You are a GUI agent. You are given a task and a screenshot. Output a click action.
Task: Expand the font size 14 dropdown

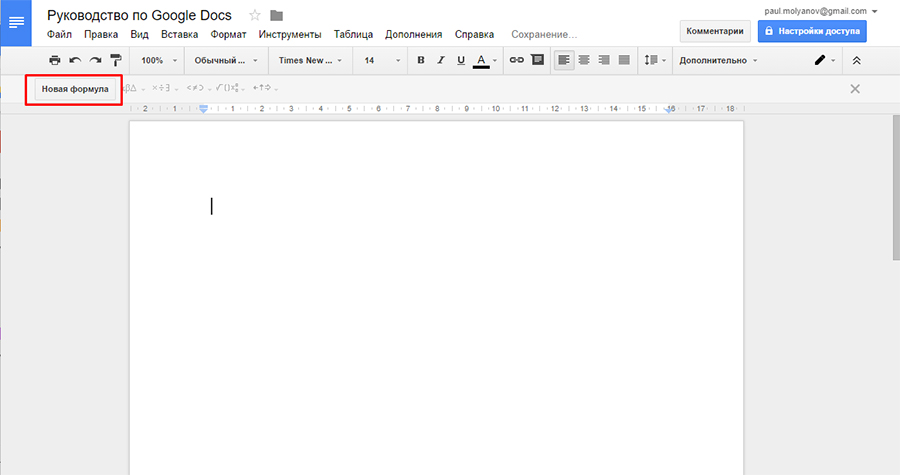[381, 60]
